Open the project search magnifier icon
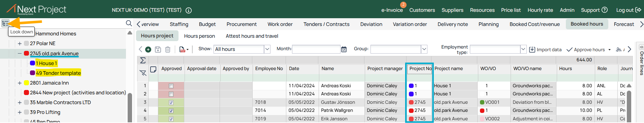 129,23
